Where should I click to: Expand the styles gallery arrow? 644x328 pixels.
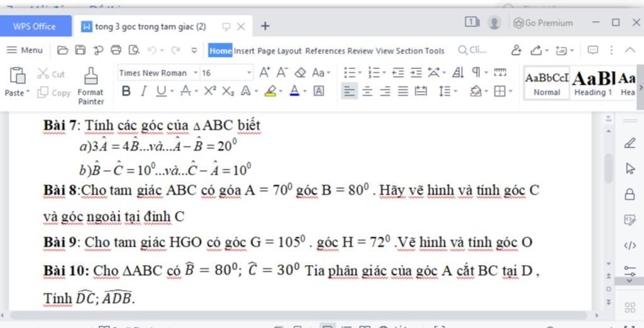click(x=641, y=87)
